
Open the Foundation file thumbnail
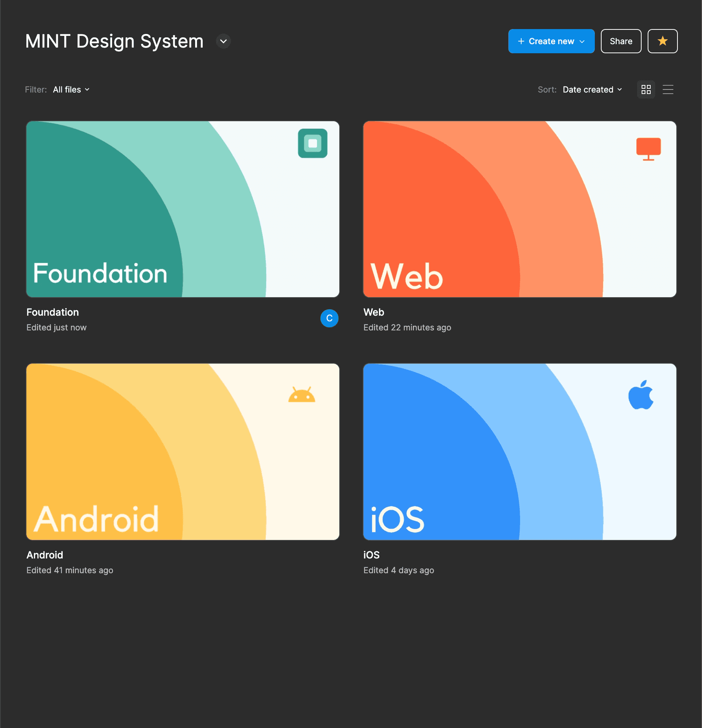click(183, 209)
